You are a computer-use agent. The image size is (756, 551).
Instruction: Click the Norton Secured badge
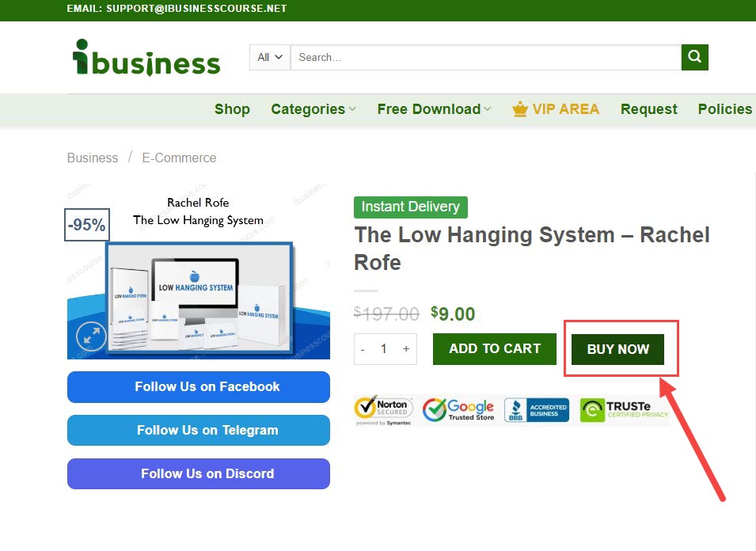384,410
